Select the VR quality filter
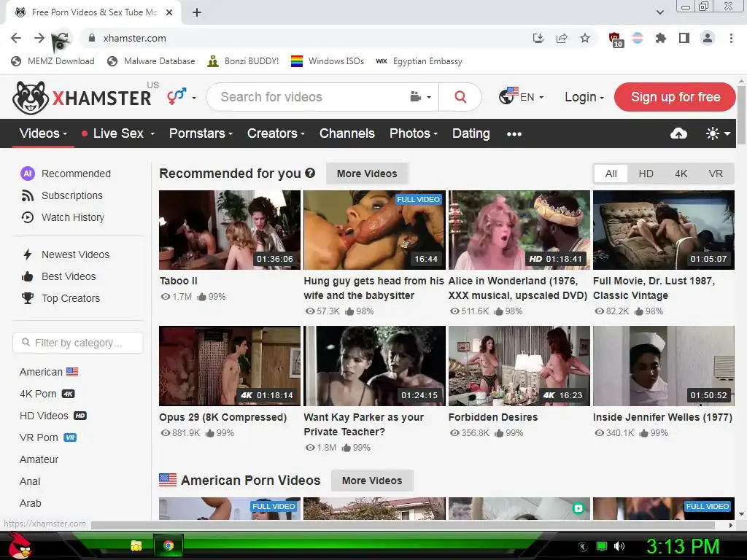Image resolution: width=747 pixels, height=560 pixels. pos(716,174)
